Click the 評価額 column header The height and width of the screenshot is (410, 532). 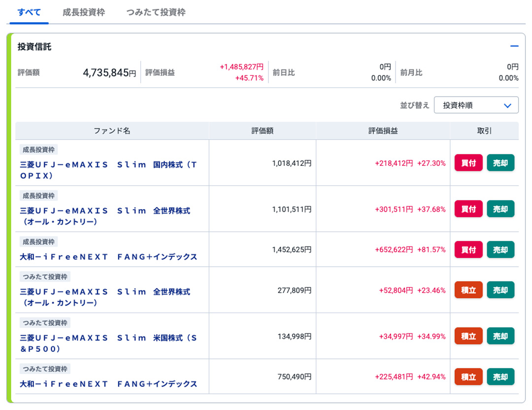[x=262, y=131]
